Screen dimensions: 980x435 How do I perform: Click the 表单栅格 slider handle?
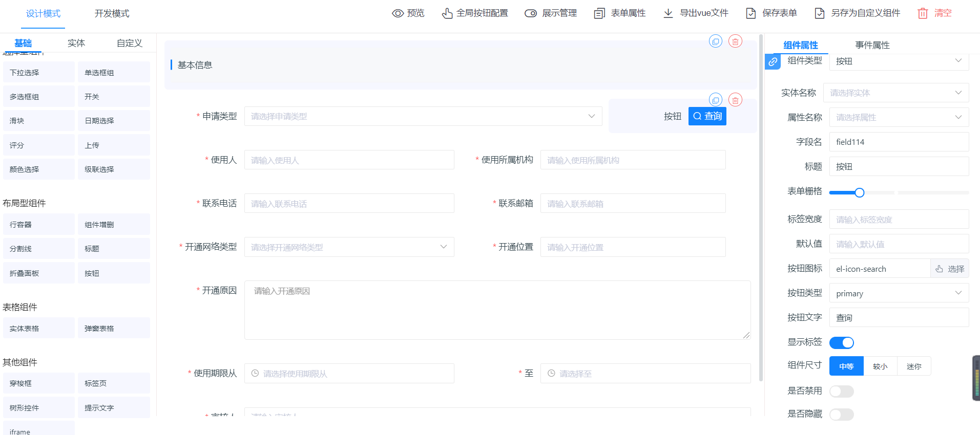pyautogui.click(x=860, y=192)
